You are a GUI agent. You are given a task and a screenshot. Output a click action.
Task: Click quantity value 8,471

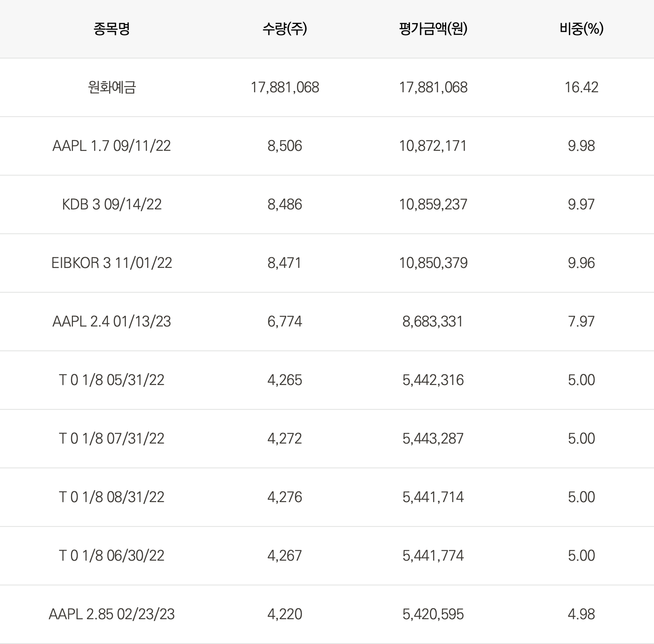pos(284,263)
